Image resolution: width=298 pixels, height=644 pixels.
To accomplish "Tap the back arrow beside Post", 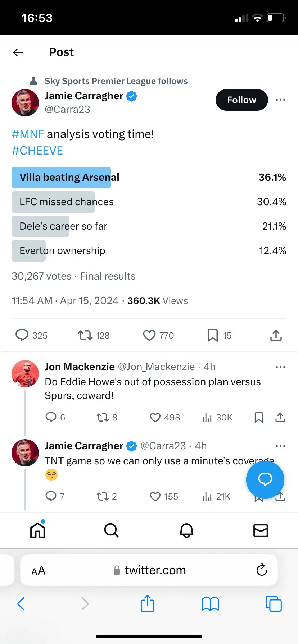I will point(18,52).
